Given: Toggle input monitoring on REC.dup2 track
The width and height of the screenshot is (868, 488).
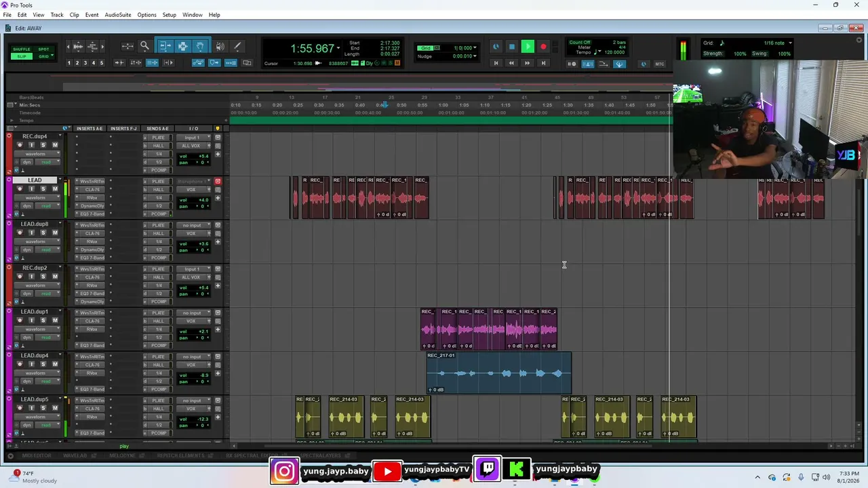Looking at the screenshot, I should [x=31, y=277].
